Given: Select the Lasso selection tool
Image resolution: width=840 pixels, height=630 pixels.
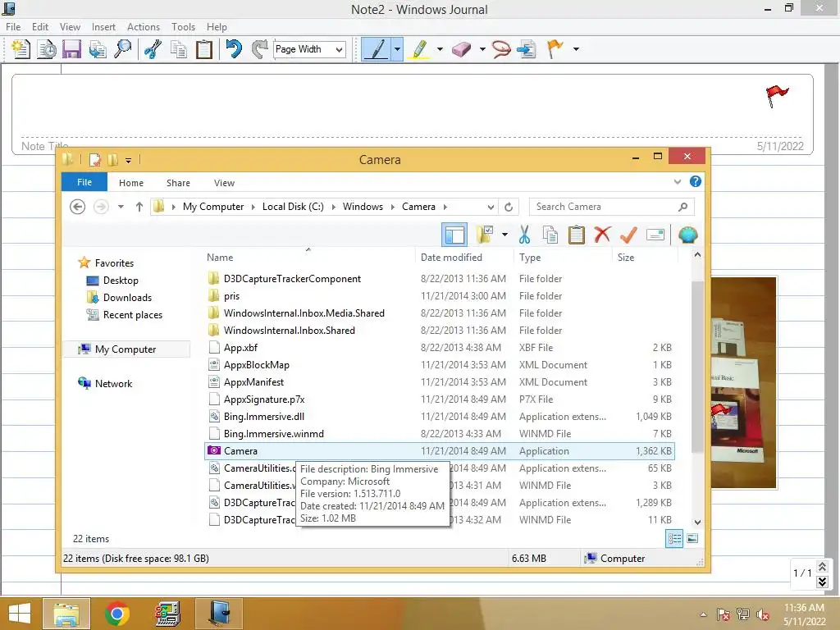Looking at the screenshot, I should (x=501, y=49).
